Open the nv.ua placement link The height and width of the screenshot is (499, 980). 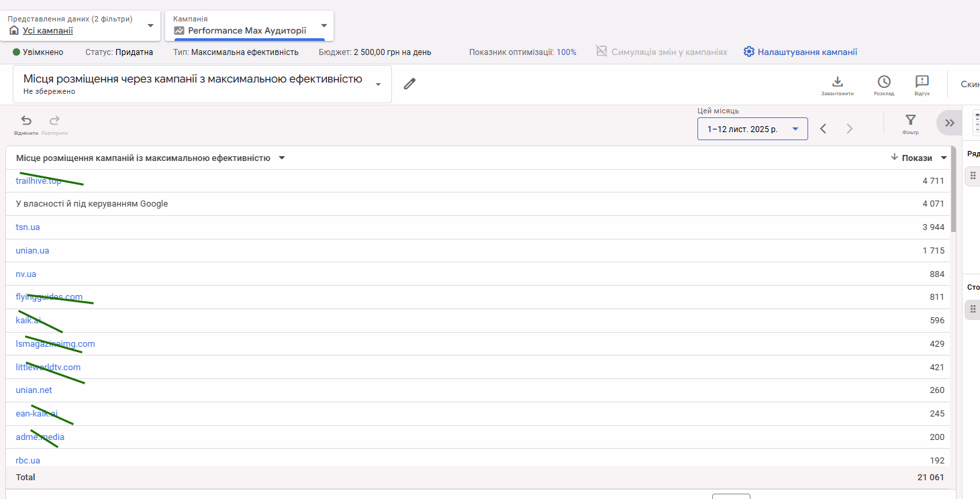click(x=26, y=274)
